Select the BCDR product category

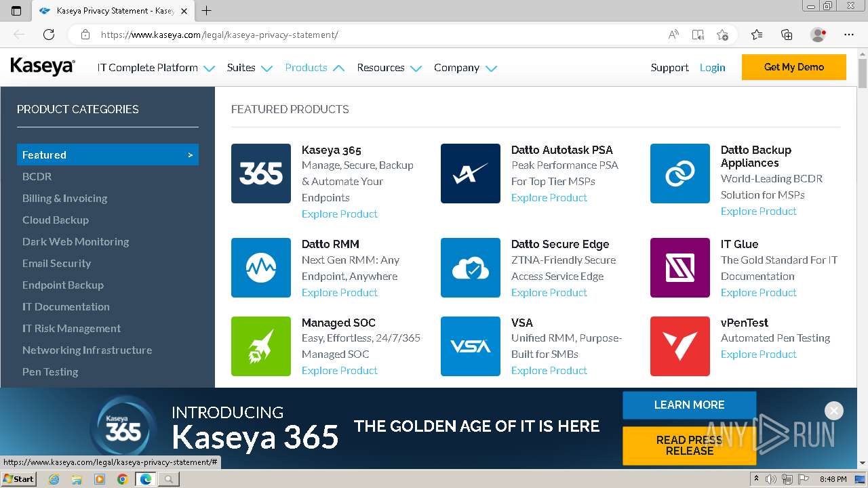click(x=37, y=176)
